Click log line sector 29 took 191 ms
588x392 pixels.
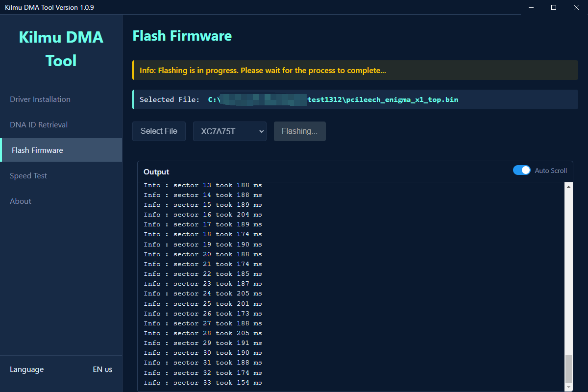point(203,343)
